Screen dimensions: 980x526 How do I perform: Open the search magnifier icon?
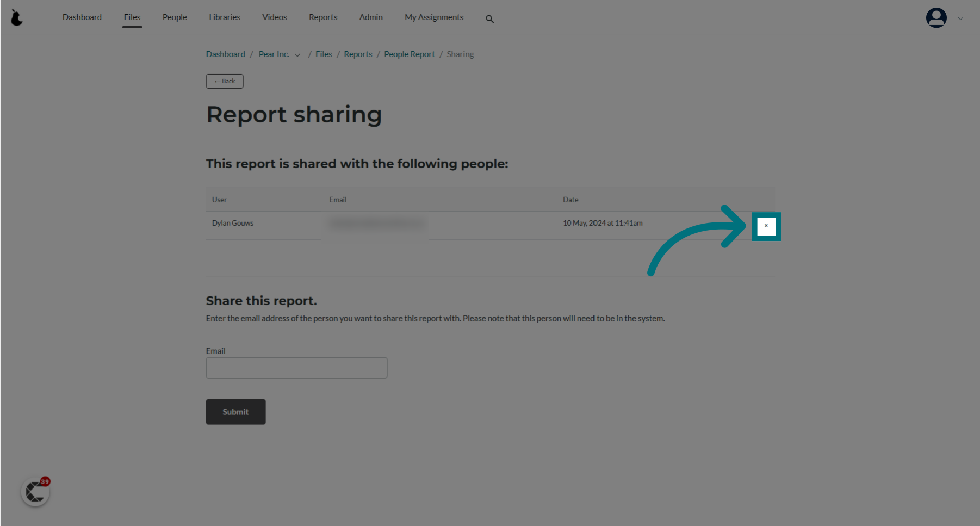click(489, 19)
